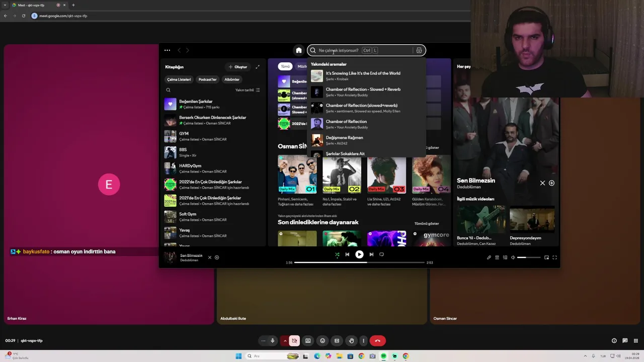Open Bunca Yıl music video thumbnail
644x362 pixels.
[481, 219]
